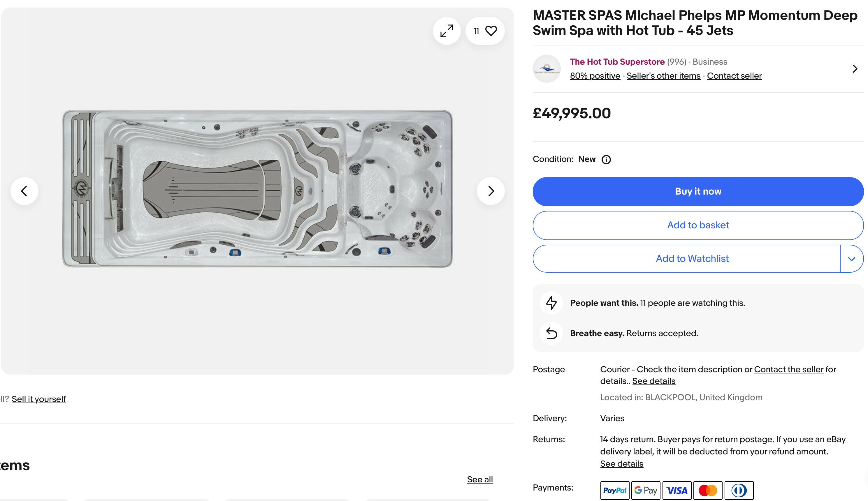The width and height of the screenshot is (868, 501).
Task: Advance to the next product image
Action: tap(491, 191)
